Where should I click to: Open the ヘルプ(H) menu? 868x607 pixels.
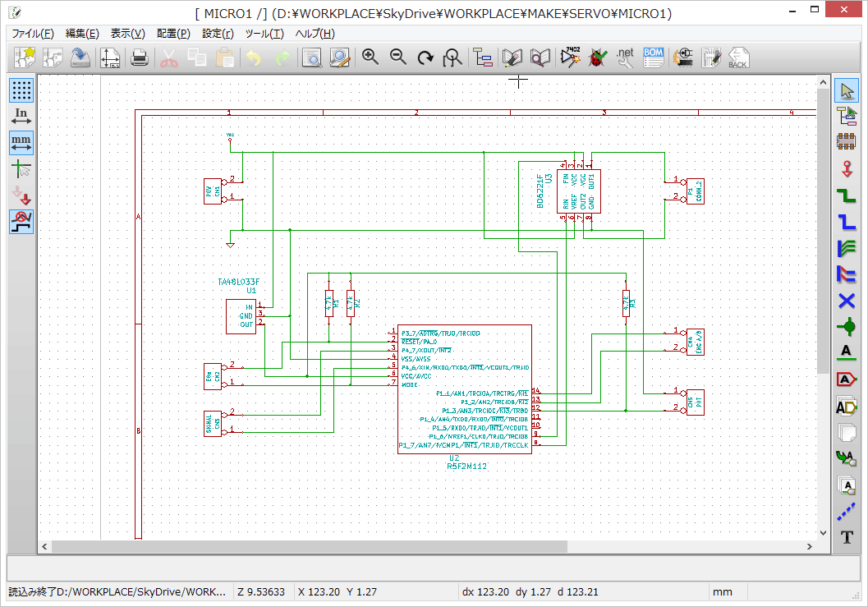[315, 34]
